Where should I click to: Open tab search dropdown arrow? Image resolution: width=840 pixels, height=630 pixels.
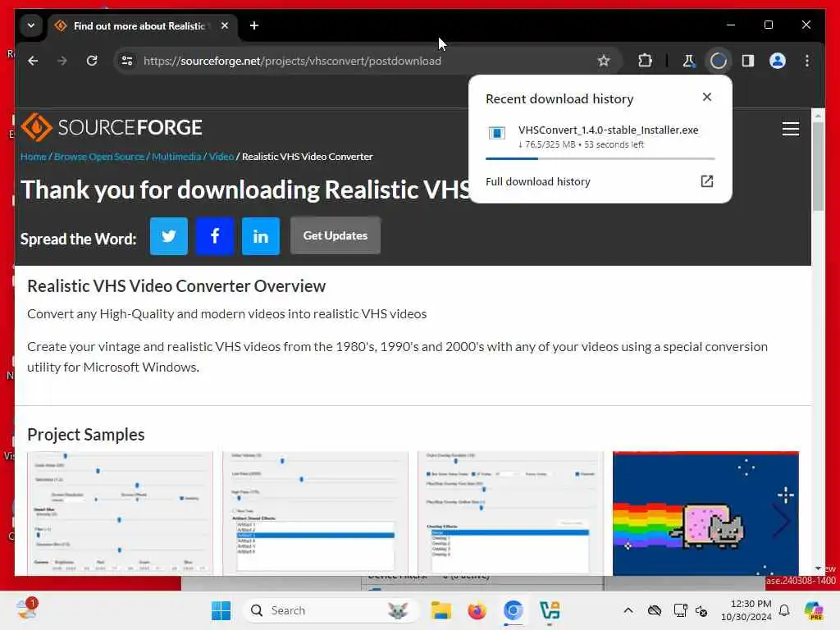[31, 25]
